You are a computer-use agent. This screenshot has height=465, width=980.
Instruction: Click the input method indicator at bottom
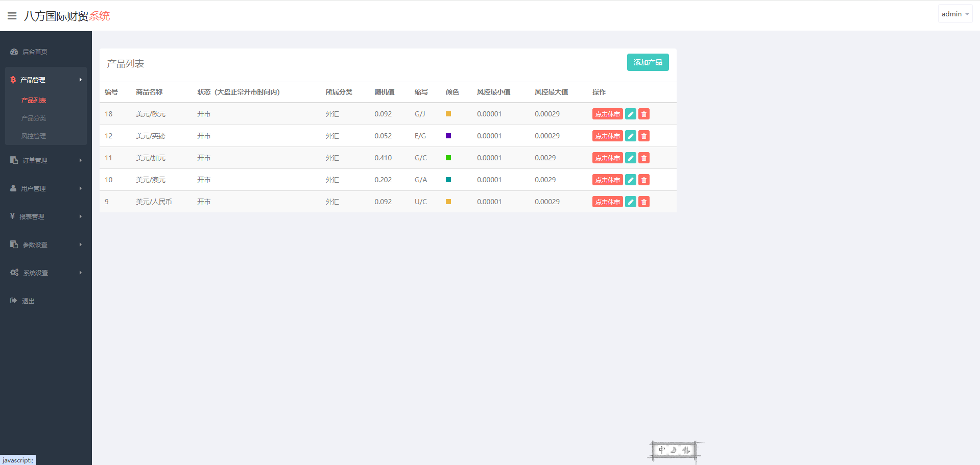point(674,451)
